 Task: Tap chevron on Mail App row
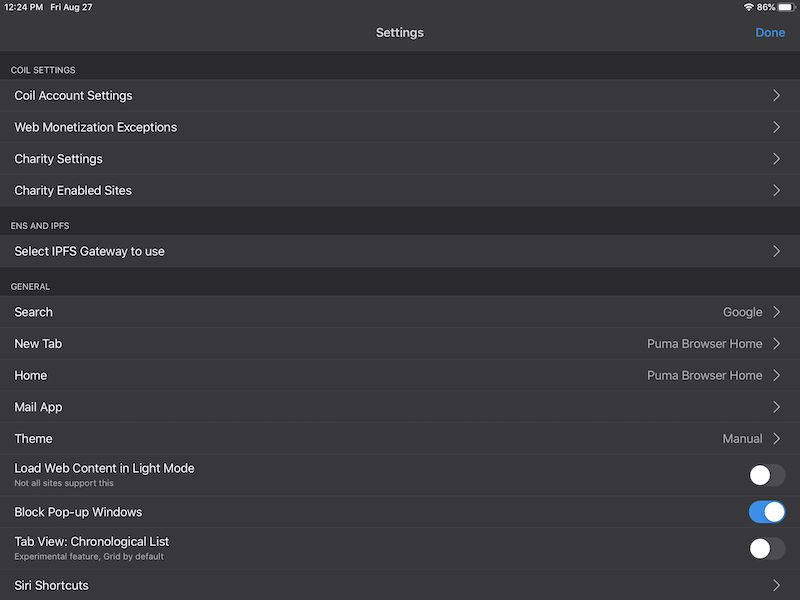pos(776,407)
